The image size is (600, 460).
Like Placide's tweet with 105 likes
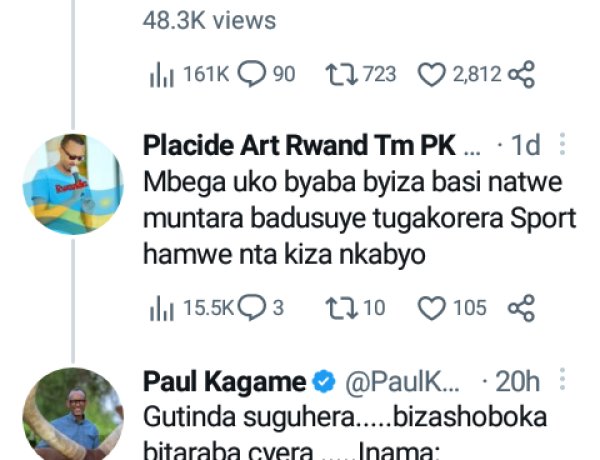[x=452, y=308]
